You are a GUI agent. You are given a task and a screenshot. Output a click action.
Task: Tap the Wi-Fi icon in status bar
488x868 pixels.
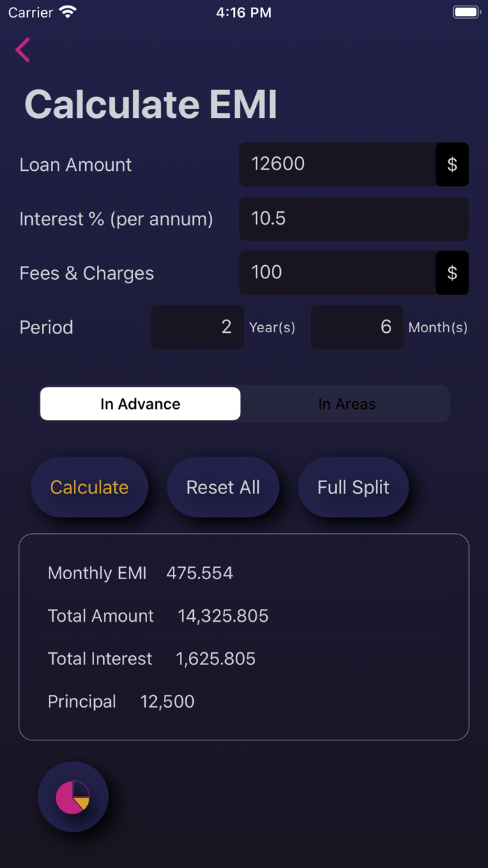(x=68, y=13)
